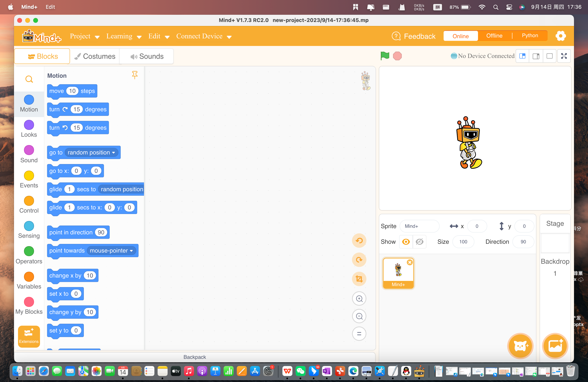588x382 pixels.
Task: Select the Sensing block category
Action: click(29, 230)
